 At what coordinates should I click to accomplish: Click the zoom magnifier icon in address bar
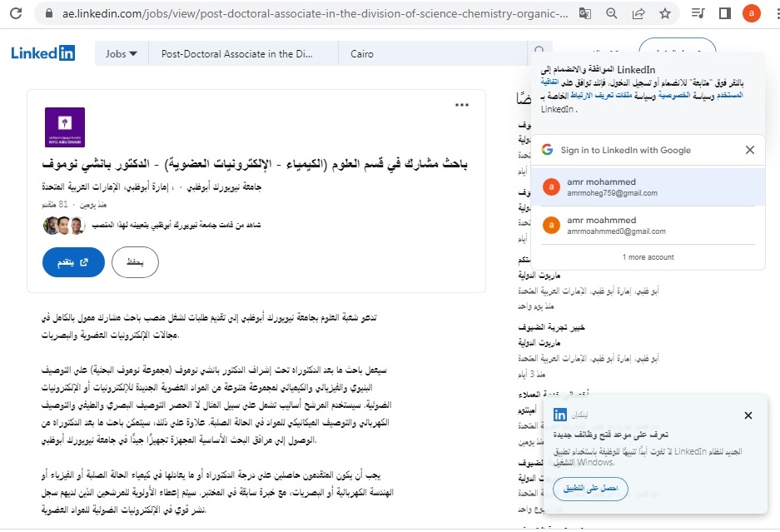(612, 13)
